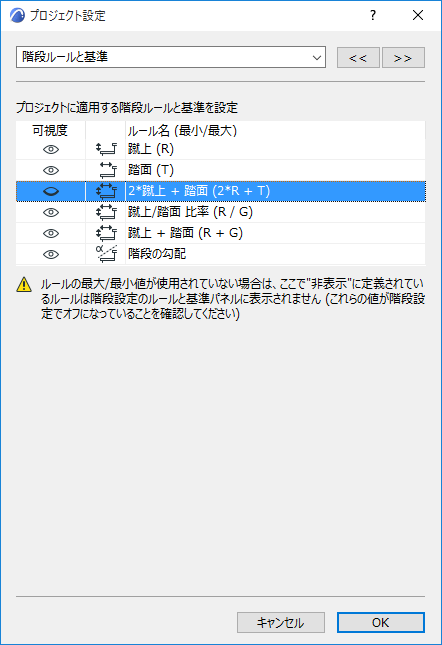The image size is (442, 645).
Task: Select the 蹴上/踏面 比率 (R / G) row
Action: coord(221,212)
